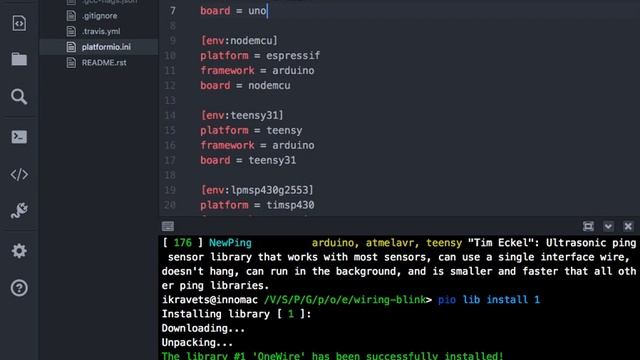
Task: Click the file icon beside README.rst
Action: click(71, 63)
